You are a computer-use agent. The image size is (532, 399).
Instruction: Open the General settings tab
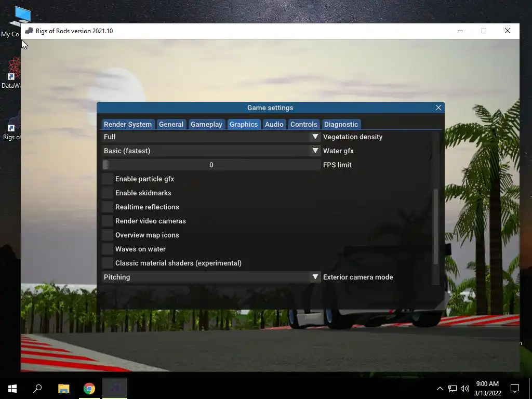tap(171, 124)
